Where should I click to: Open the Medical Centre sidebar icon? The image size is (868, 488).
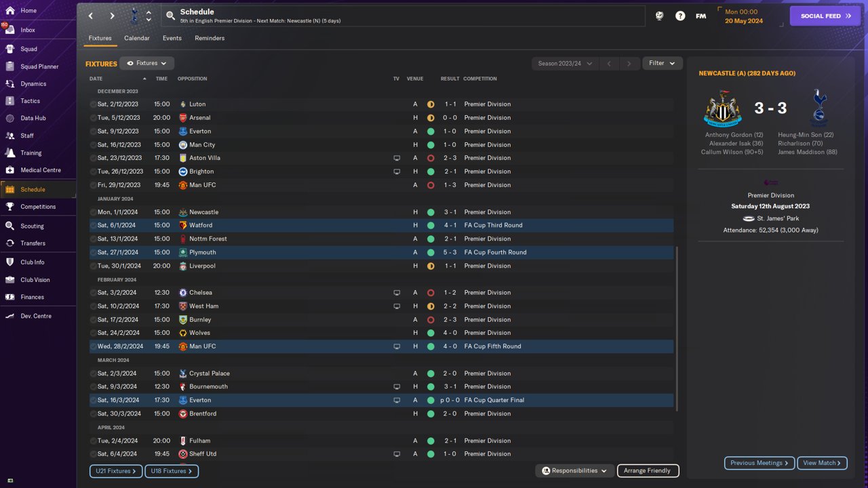coord(9,170)
